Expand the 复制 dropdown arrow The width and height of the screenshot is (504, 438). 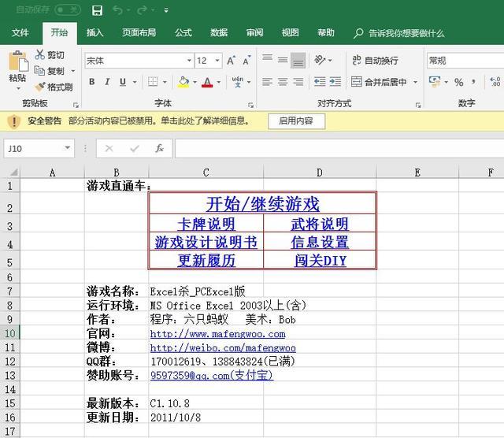(73, 71)
